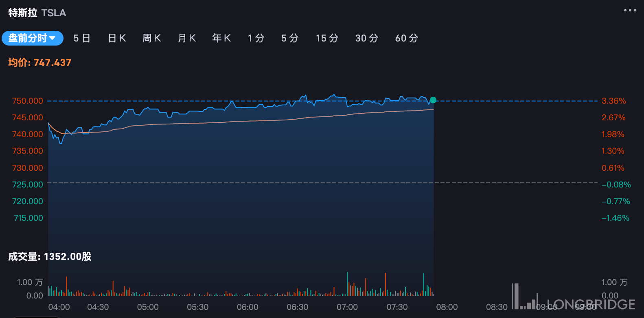Screen dimensions: 644x318
Task: Click the 成交量: 1352.00股 volume label
Action: (x=50, y=257)
